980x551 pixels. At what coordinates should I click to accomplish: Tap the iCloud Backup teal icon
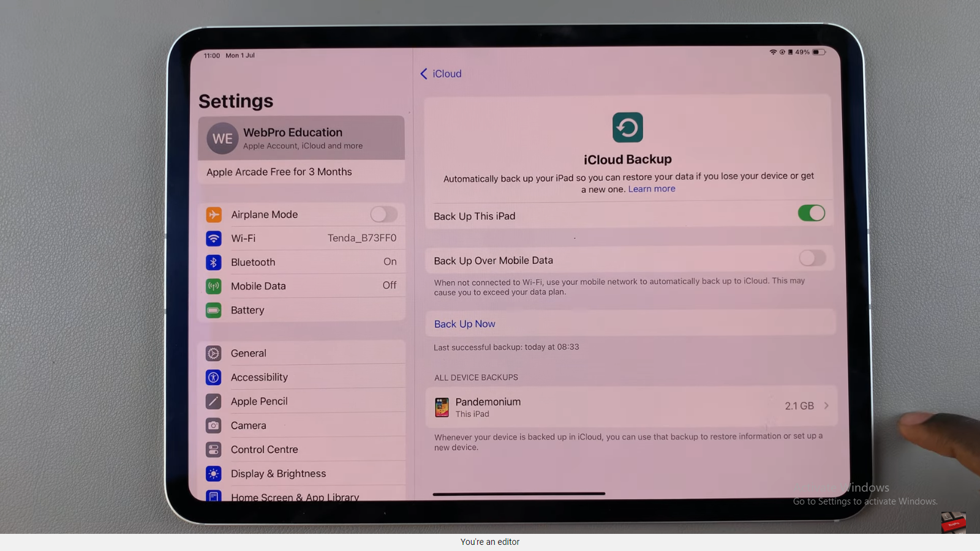coord(628,127)
